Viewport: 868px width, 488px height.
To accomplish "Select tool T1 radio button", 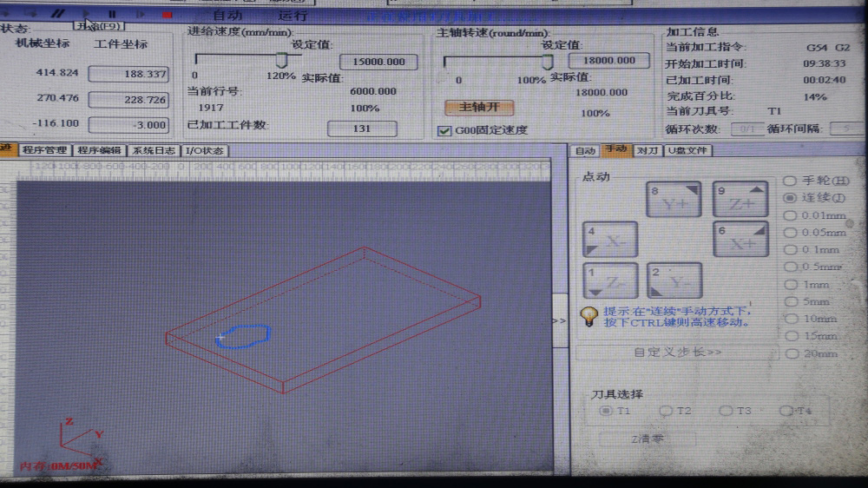I will coord(606,411).
